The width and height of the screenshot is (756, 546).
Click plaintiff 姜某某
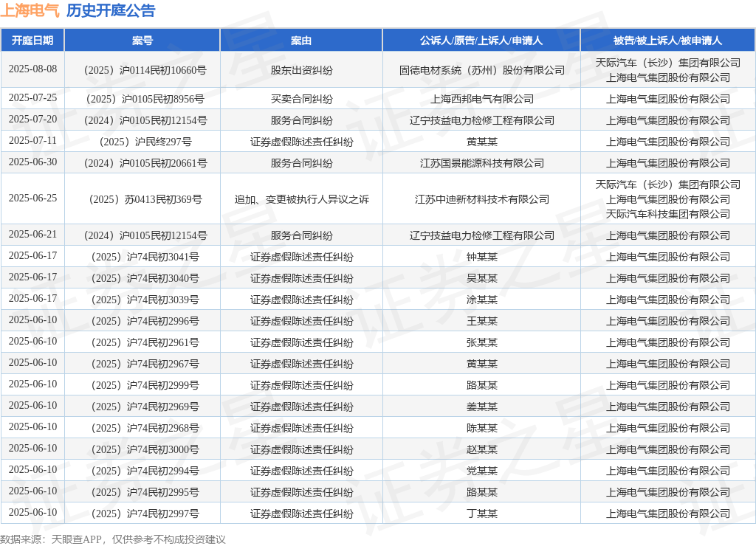tap(481, 407)
